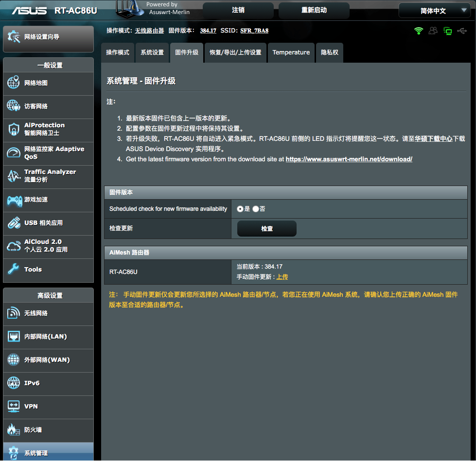Click the WiFi signal status icon
Screen dimensions: 476x461
pyautogui.click(x=419, y=31)
